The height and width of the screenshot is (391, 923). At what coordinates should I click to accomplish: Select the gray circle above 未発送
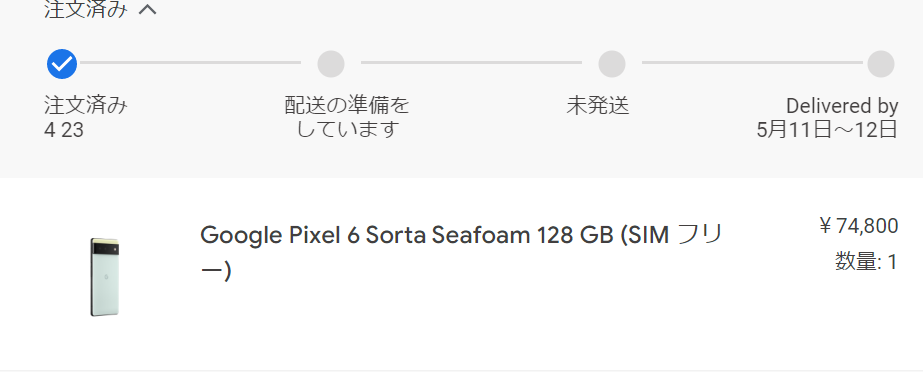coord(612,64)
